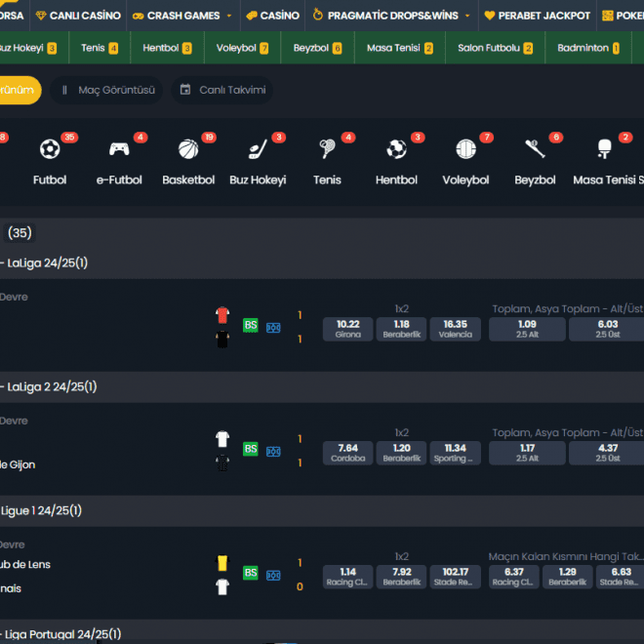Switch to Tenis tab in green bar

(100, 48)
